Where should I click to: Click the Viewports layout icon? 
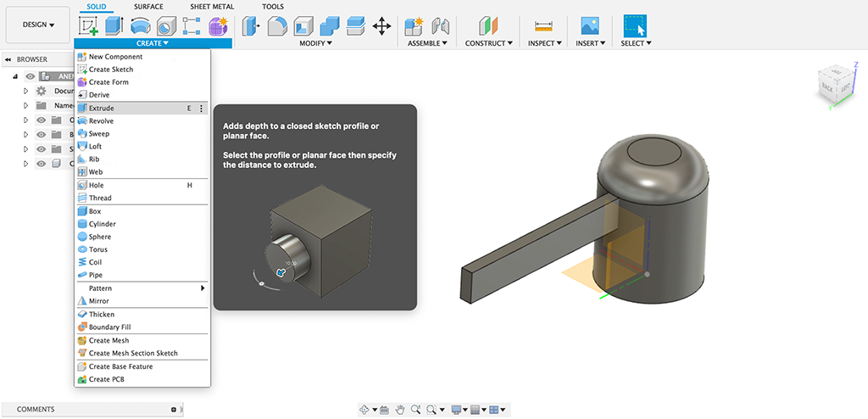494,410
